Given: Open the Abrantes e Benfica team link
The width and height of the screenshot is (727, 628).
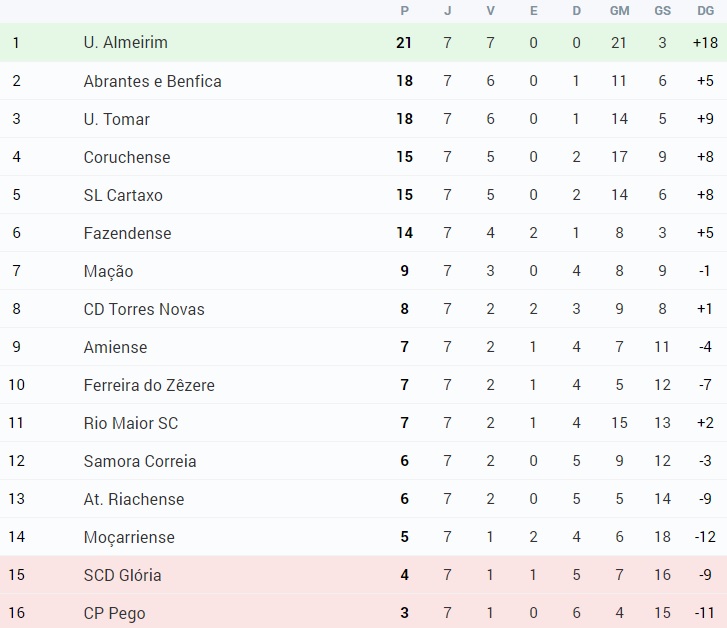Looking at the screenshot, I should (153, 81).
